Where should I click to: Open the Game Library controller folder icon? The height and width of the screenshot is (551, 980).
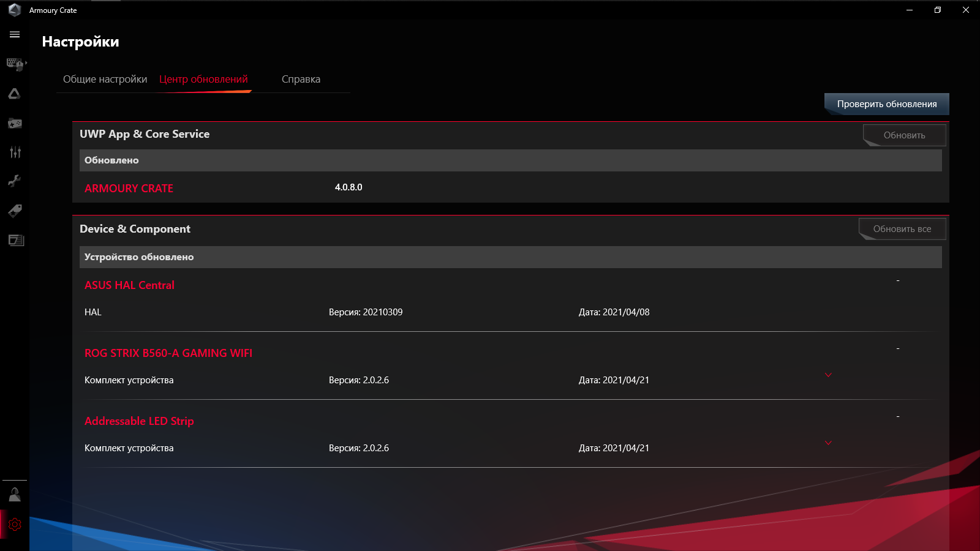(x=15, y=123)
